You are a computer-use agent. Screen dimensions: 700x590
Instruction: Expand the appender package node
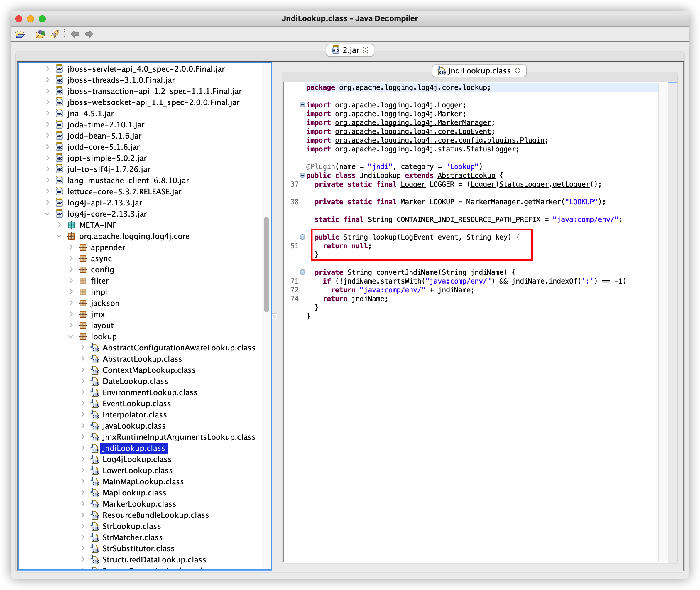[71, 247]
